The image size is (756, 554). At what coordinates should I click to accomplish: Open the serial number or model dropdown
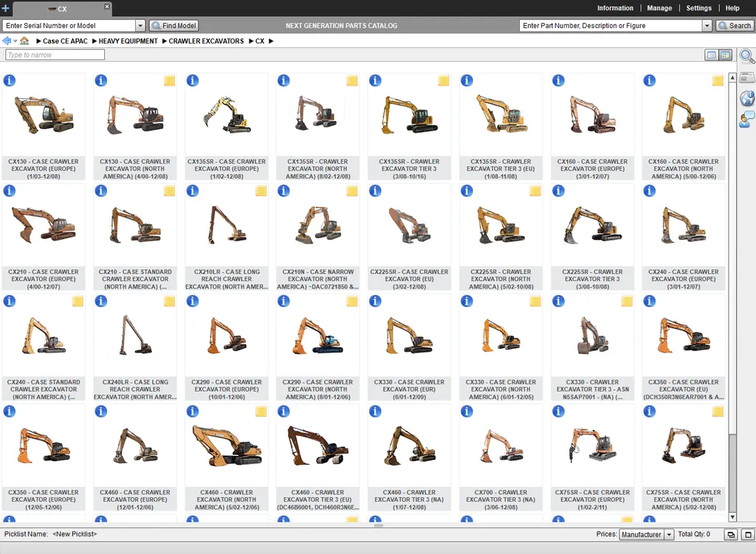point(140,26)
